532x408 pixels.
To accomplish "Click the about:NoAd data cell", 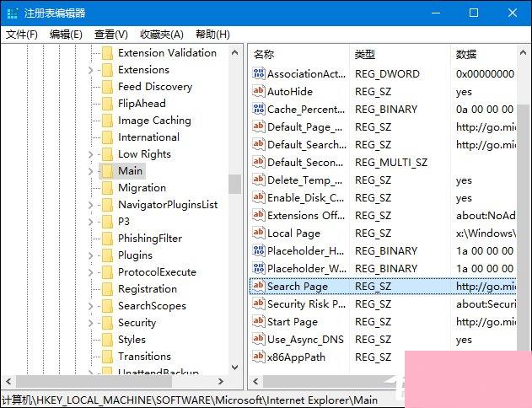I will (x=486, y=216).
